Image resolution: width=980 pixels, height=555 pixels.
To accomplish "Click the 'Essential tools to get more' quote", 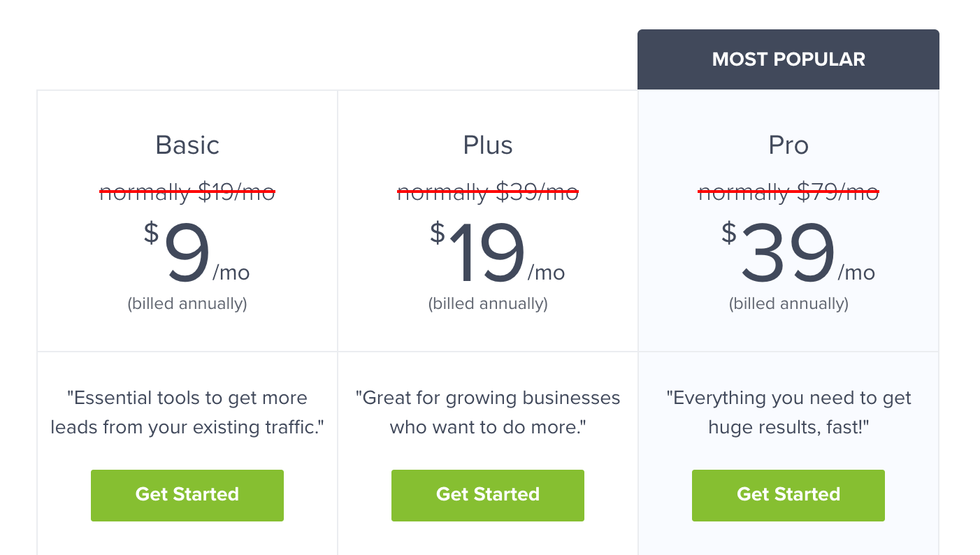I will 187,412.
